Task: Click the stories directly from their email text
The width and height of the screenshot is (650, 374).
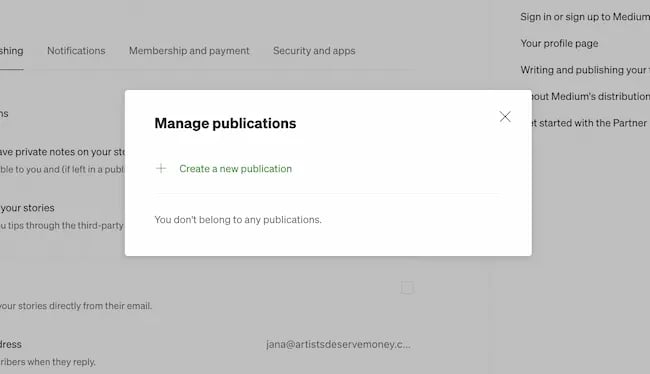Action: coord(76,306)
